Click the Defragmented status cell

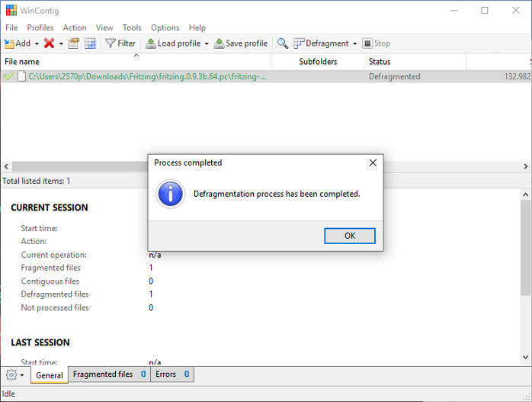coord(395,76)
